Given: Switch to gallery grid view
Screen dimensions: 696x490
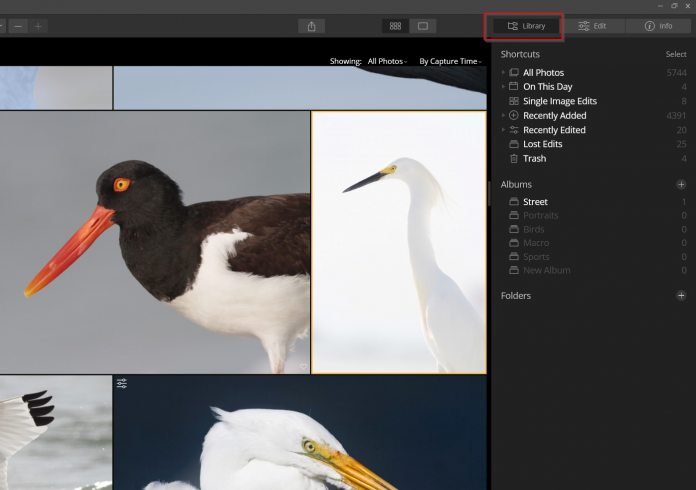Looking at the screenshot, I should point(395,26).
